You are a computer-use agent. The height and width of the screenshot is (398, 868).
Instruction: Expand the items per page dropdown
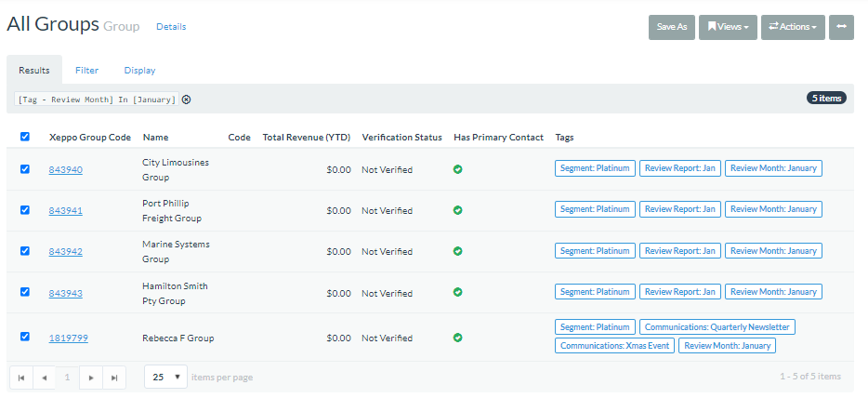[165, 377]
